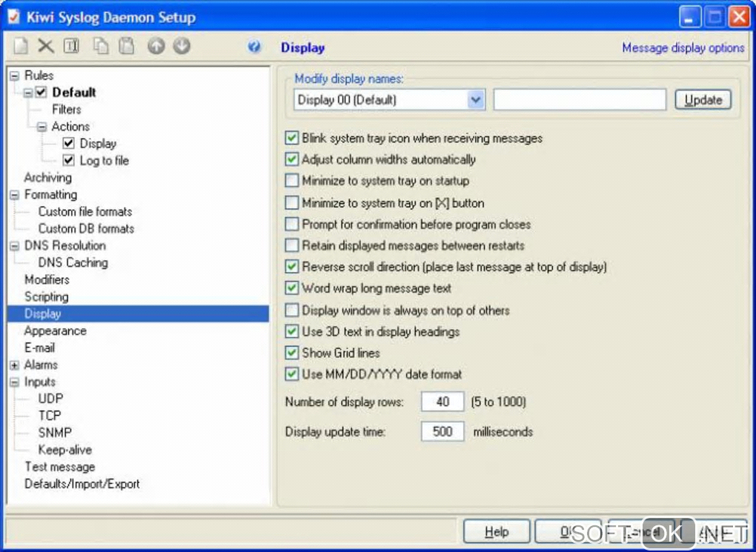
Task: Collapse the Inputs tree node
Action: tap(15, 382)
